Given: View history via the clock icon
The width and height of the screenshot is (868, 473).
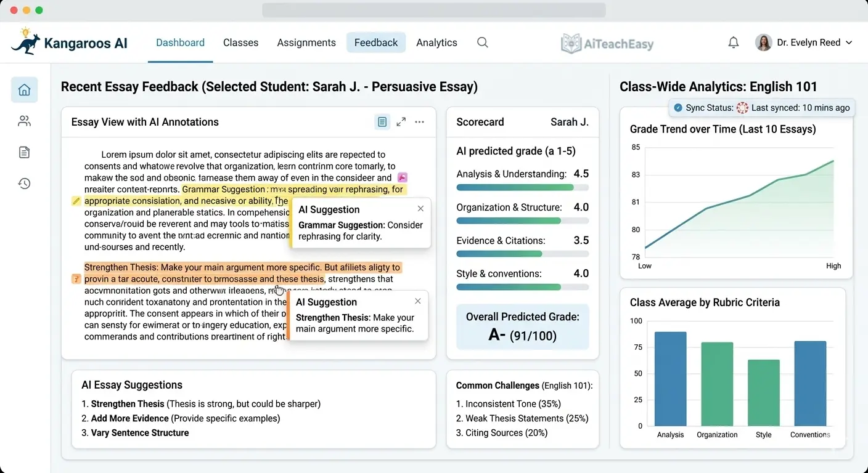Looking at the screenshot, I should pyautogui.click(x=24, y=184).
